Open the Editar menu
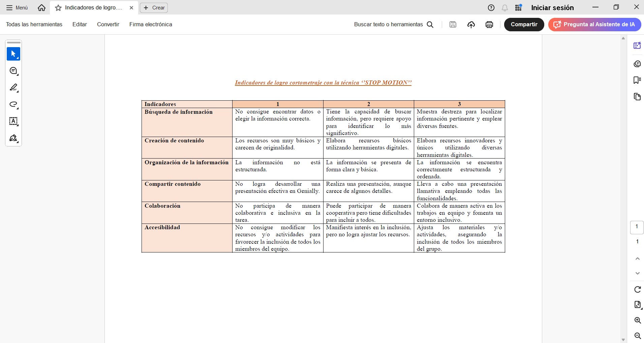This screenshot has width=644, height=343. [x=80, y=24]
